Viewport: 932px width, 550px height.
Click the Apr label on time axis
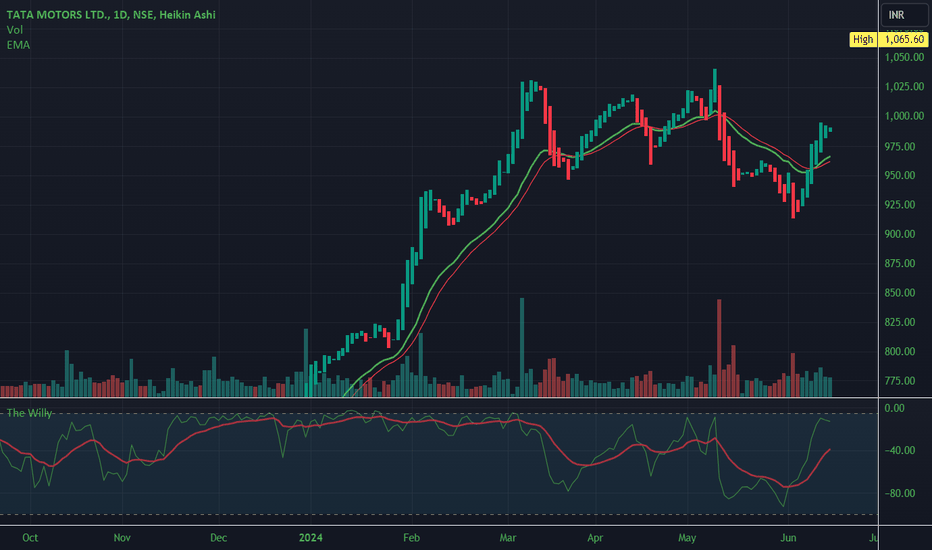coord(595,538)
